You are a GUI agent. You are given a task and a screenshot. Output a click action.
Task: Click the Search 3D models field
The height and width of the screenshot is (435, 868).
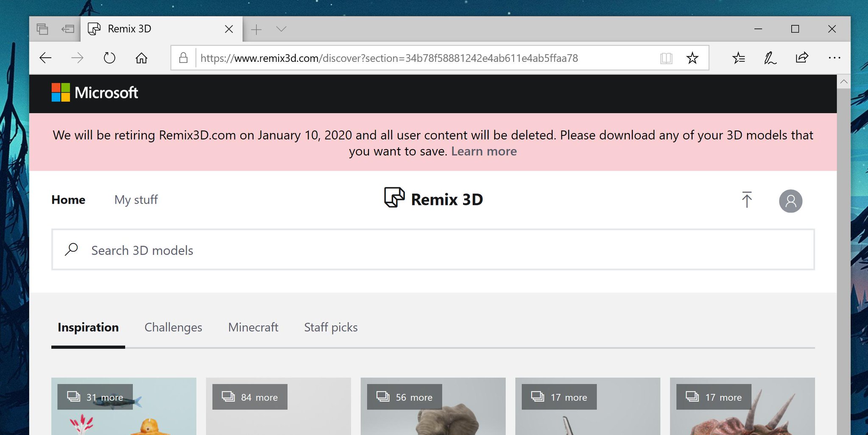(433, 249)
